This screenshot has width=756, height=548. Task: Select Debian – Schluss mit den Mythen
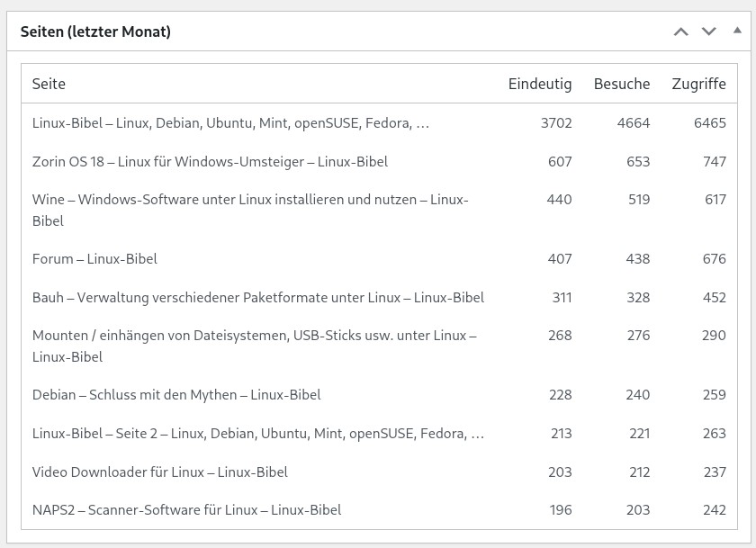point(176,395)
